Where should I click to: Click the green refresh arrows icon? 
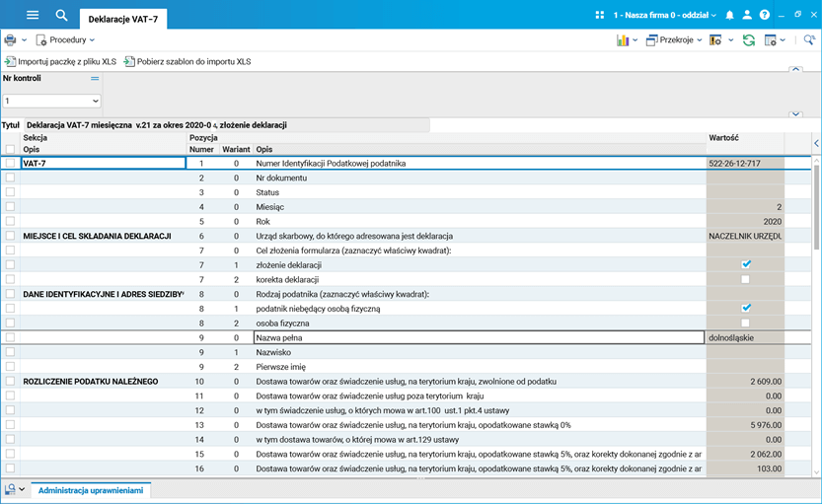[x=749, y=40]
